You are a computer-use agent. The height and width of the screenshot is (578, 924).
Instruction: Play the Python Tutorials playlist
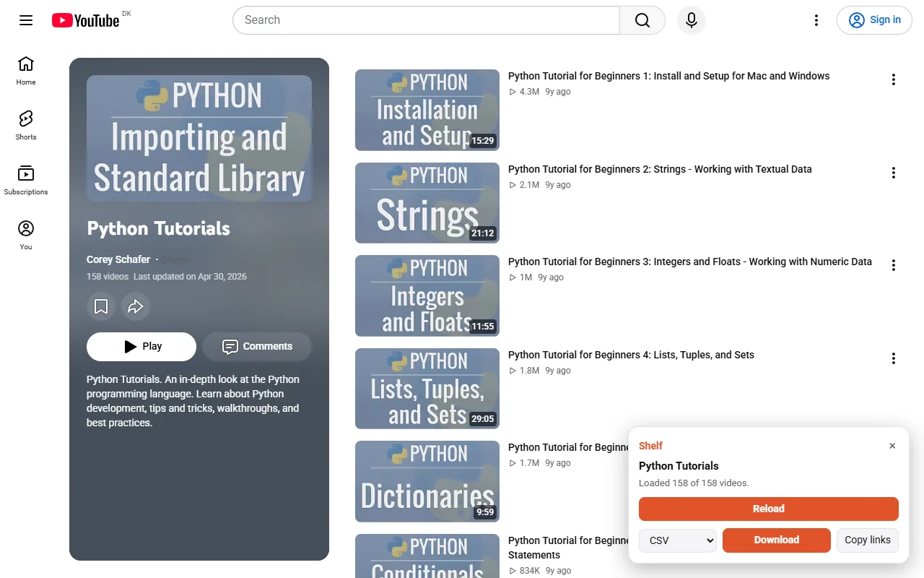point(141,347)
